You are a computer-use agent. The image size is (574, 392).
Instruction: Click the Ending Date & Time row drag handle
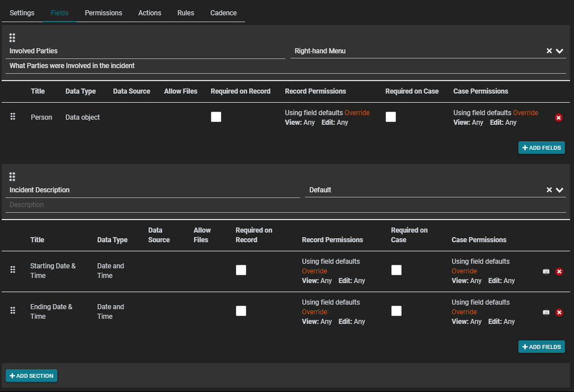[x=12, y=310]
